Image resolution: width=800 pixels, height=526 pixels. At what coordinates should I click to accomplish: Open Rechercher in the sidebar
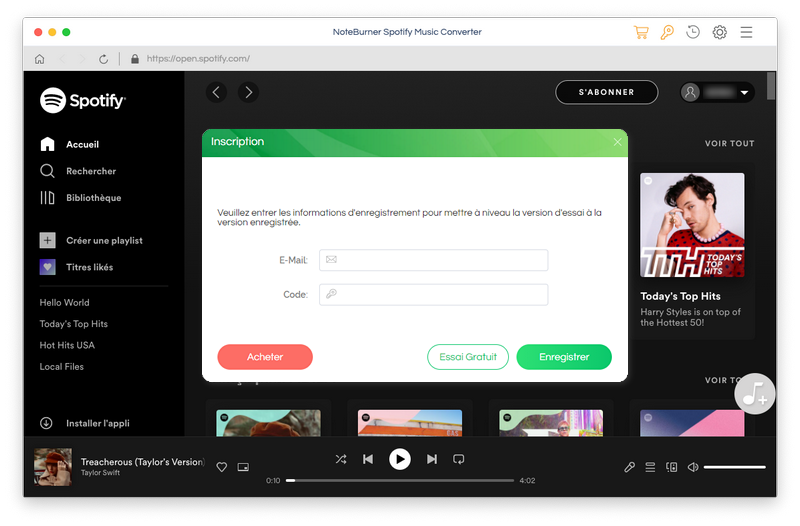pyautogui.click(x=78, y=171)
